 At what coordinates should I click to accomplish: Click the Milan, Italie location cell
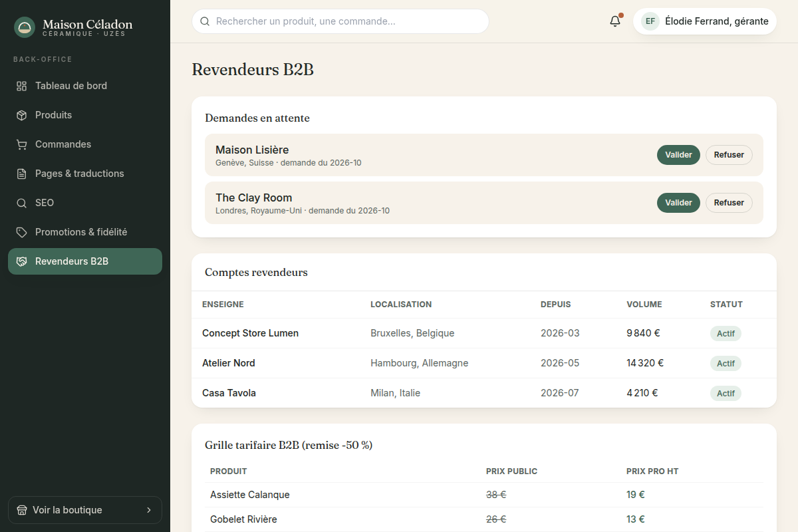click(396, 393)
